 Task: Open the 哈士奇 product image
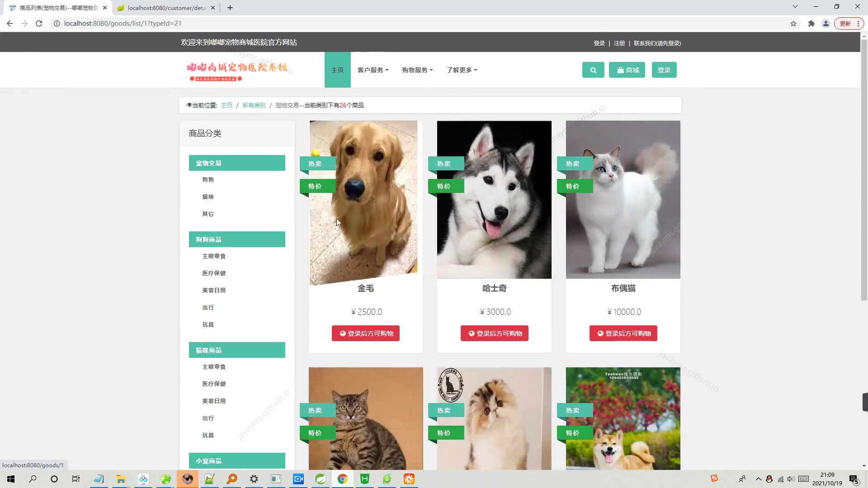[494, 200]
